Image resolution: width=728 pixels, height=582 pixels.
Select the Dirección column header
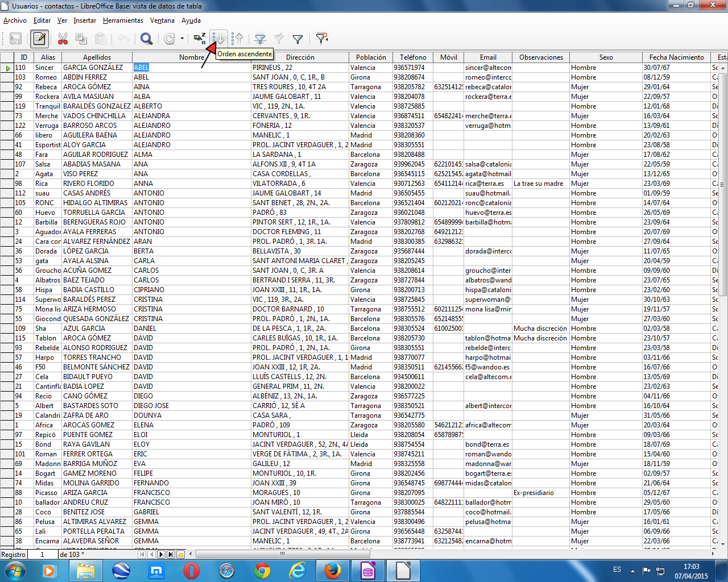click(300, 57)
